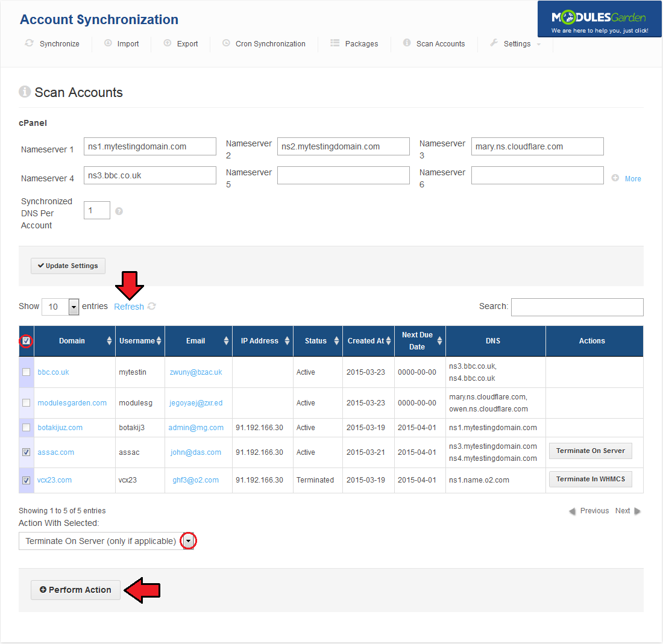Click the Settings wrench icon
Screen dimensions: 663x644
click(494, 43)
